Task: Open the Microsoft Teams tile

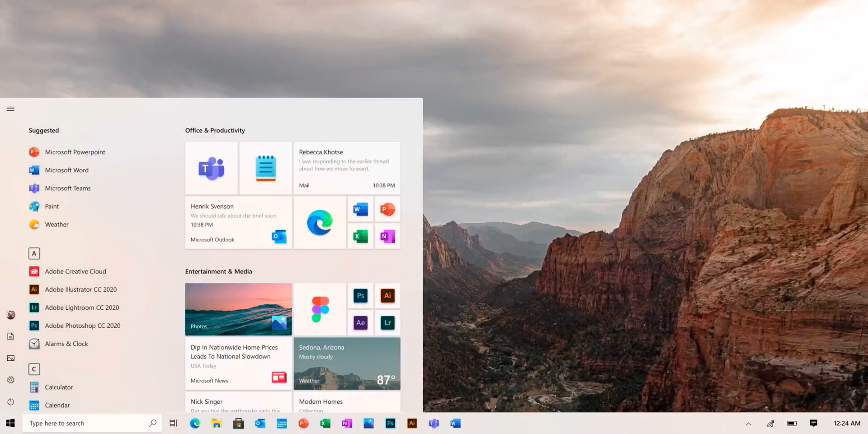Action: [211, 168]
